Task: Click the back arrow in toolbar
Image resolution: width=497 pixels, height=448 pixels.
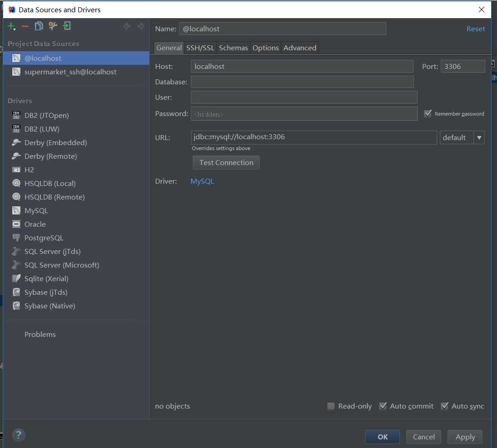Action: (127, 26)
